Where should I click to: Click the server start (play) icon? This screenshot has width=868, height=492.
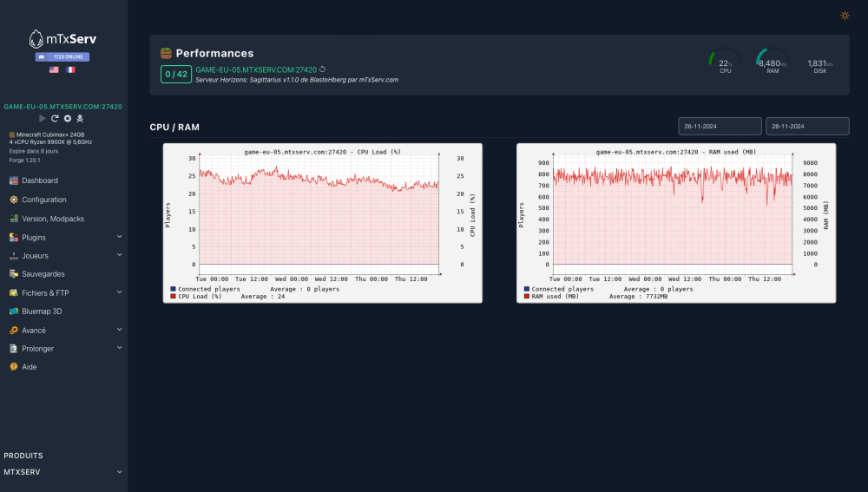pyautogui.click(x=43, y=118)
